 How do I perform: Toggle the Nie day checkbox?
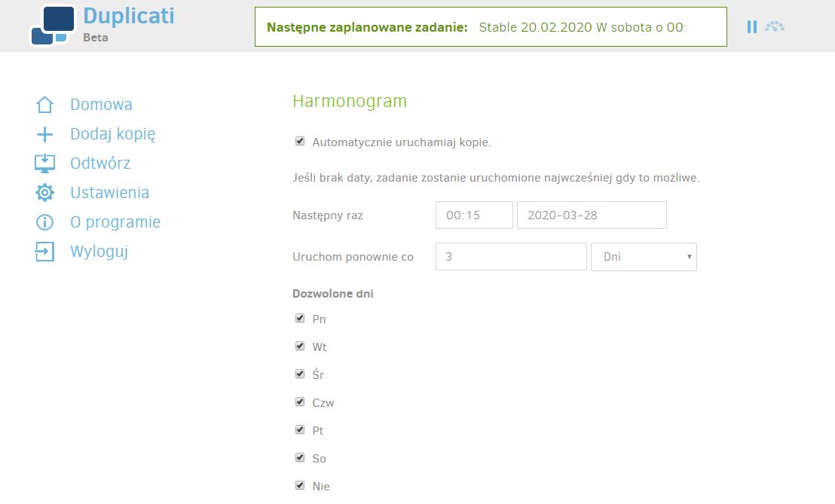pos(300,485)
